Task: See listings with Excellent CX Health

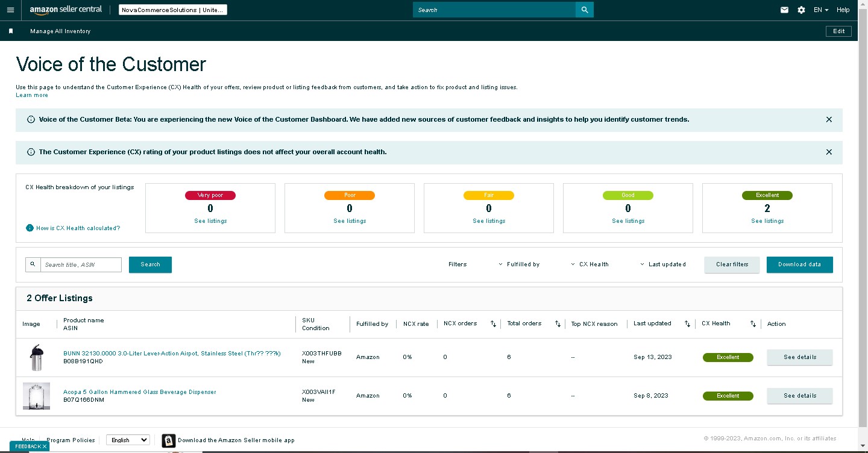Action: 767,221
